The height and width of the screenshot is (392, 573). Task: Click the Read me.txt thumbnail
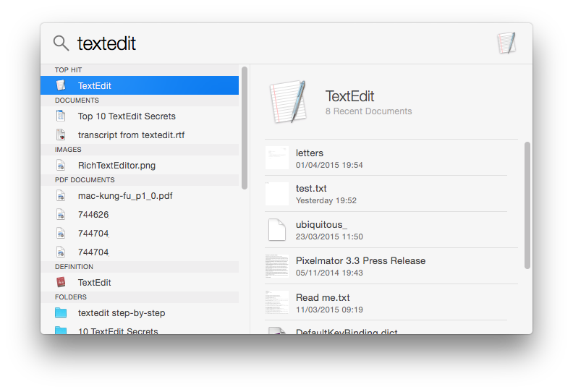277,302
